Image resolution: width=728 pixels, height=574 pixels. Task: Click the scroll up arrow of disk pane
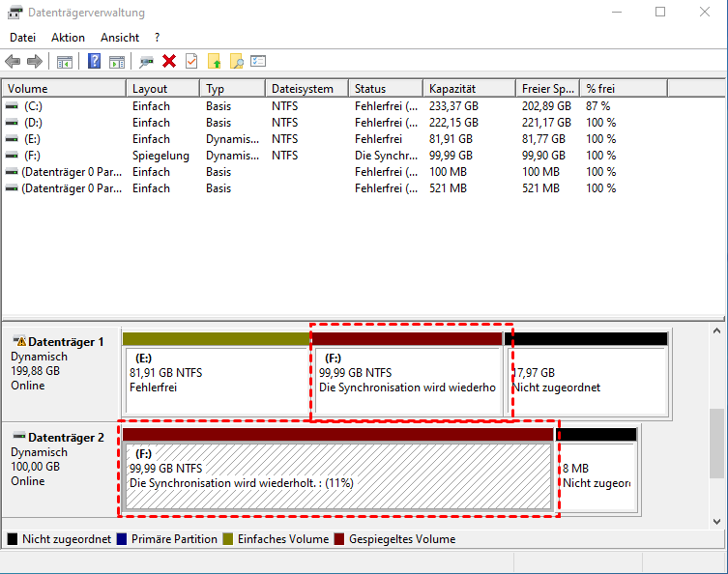[x=716, y=330]
